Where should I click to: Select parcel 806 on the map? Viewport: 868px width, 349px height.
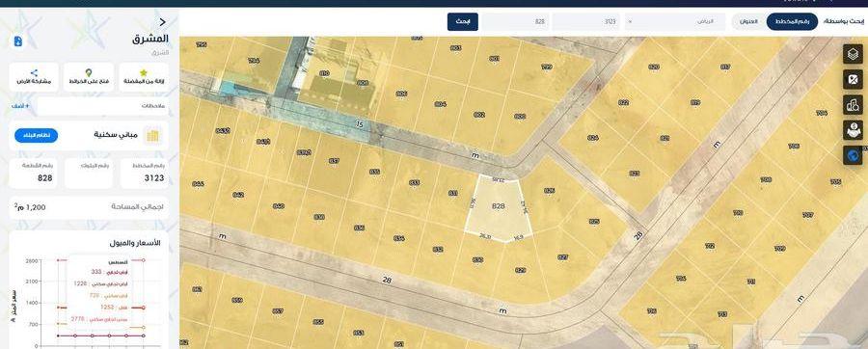click(401, 94)
